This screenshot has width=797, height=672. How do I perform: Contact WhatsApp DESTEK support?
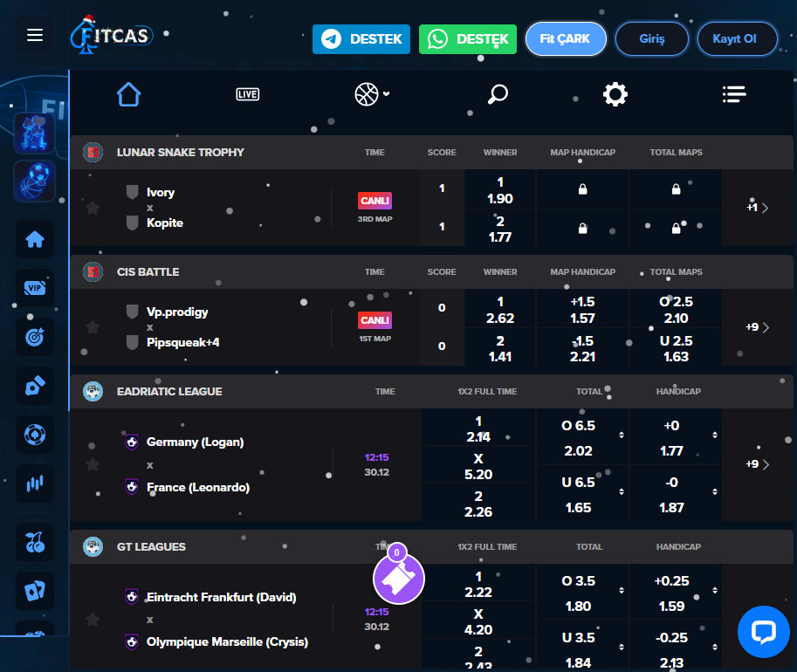pyautogui.click(x=468, y=39)
